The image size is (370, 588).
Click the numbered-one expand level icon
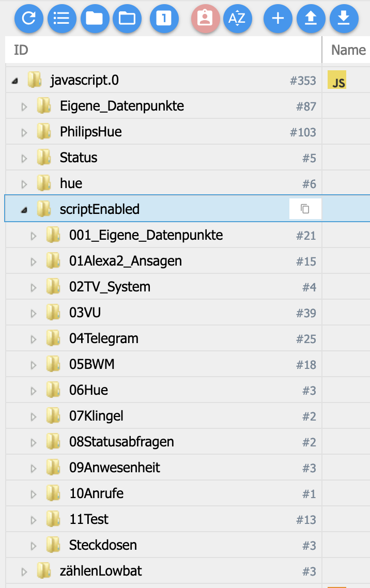tap(164, 19)
